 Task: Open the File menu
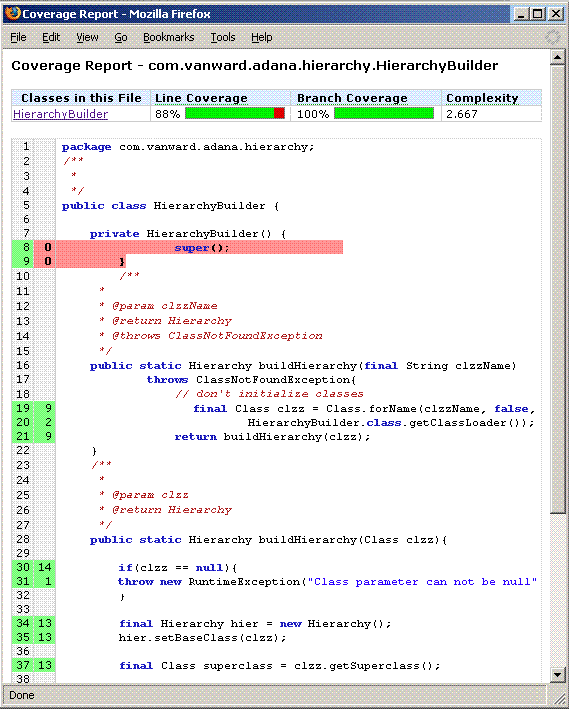click(x=18, y=37)
